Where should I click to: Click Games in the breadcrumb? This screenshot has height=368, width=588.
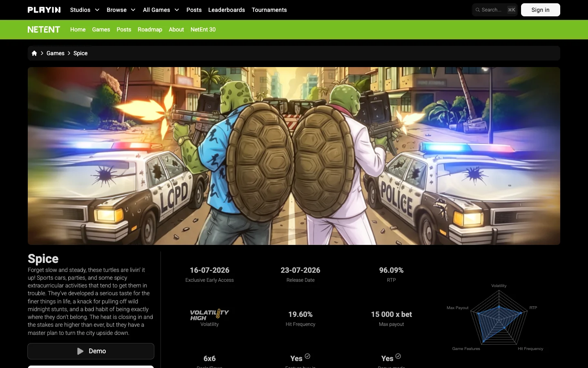[56, 53]
